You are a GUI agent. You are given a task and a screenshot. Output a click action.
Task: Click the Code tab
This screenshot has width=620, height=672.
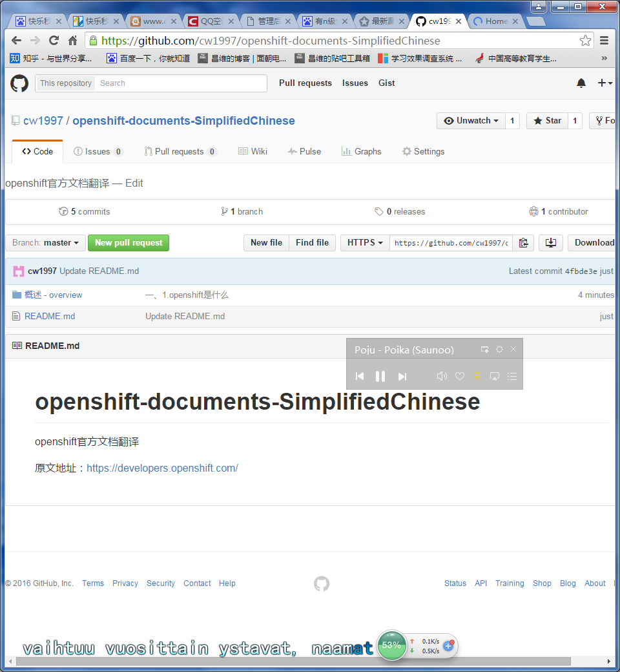37,151
